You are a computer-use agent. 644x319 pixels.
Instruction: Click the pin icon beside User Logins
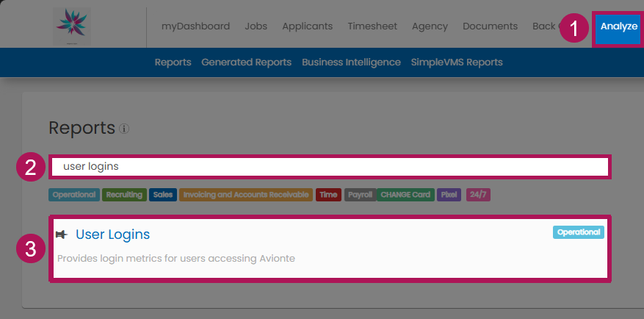tap(62, 234)
